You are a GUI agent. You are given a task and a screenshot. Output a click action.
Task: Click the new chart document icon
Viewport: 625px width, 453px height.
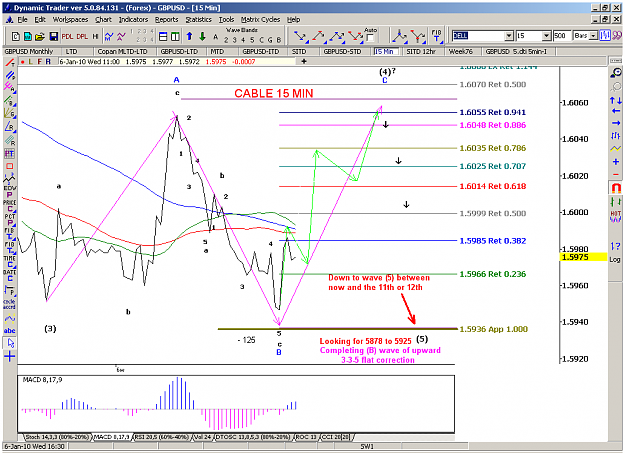point(16,37)
